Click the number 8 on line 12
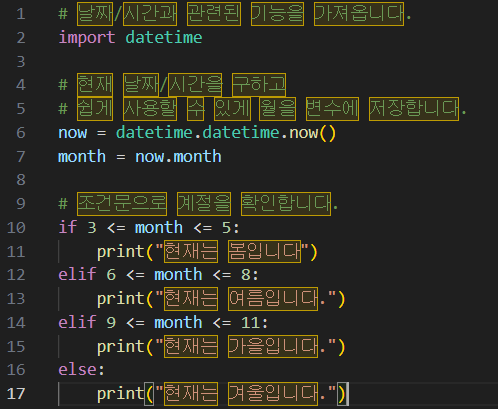The width and height of the screenshot is (498, 409). tap(246, 275)
